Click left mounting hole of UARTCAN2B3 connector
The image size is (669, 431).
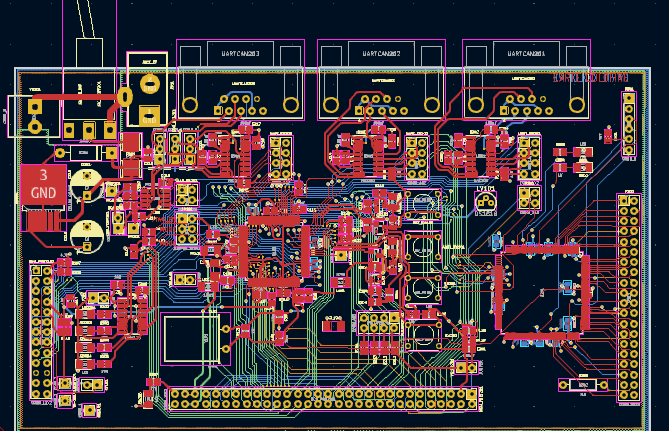click(x=190, y=105)
